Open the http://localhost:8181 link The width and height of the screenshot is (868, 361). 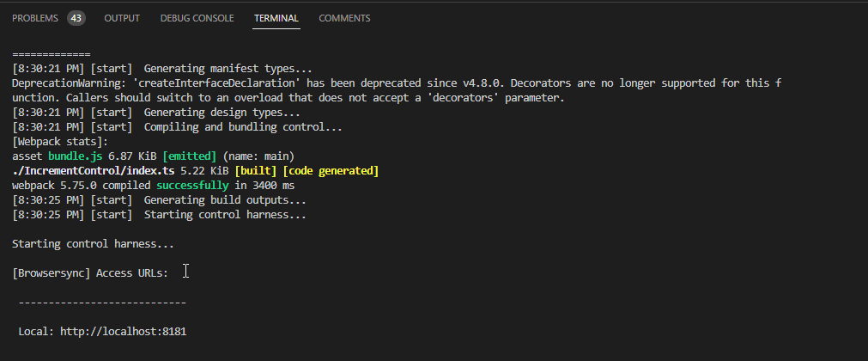(x=123, y=331)
